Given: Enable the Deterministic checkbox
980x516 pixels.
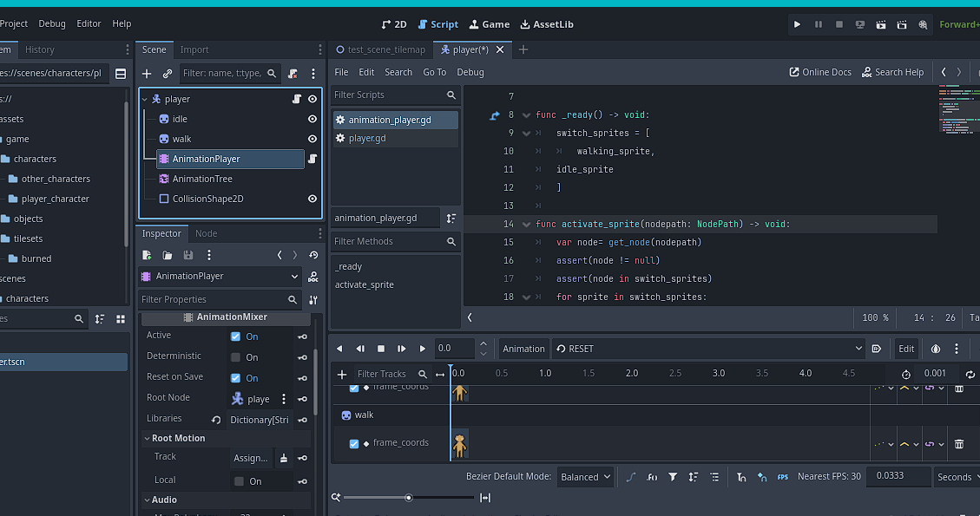Looking at the screenshot, I should click(x=235, y=357).
